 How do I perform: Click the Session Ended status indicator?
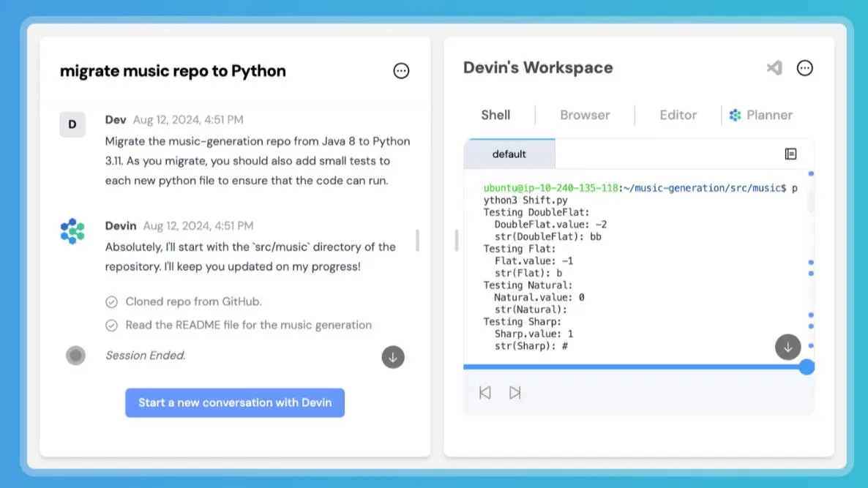(76, 356)
